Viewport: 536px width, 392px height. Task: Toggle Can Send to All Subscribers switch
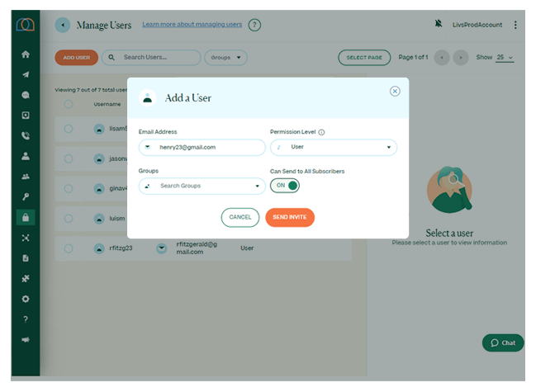tap(285, 186)
